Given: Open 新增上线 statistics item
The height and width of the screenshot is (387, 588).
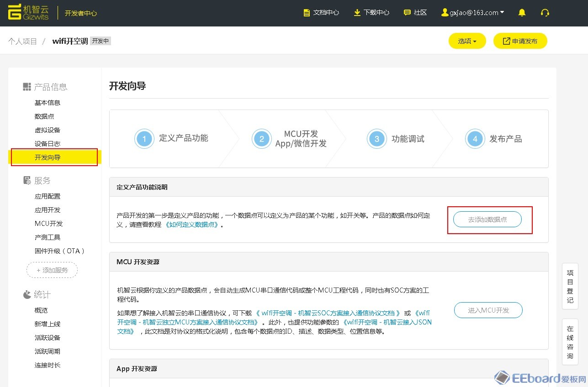Looking at the screenshot, I should point(48,324).
